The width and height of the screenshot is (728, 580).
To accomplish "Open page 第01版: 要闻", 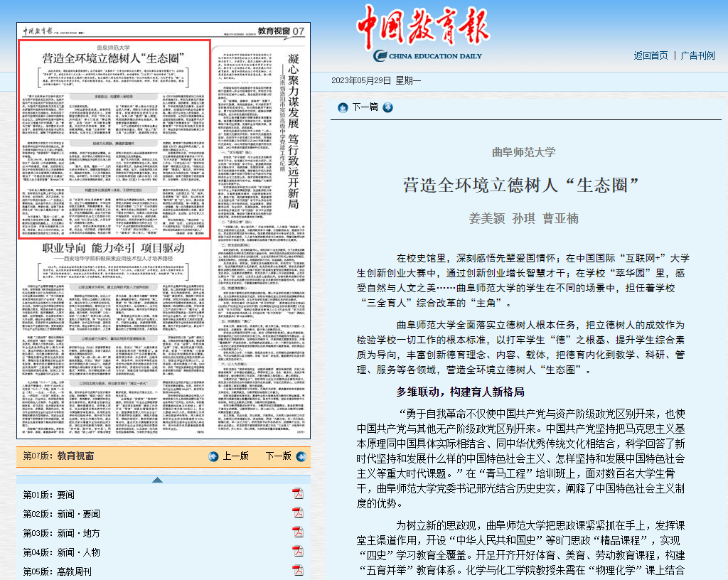I will pos(48,495).
